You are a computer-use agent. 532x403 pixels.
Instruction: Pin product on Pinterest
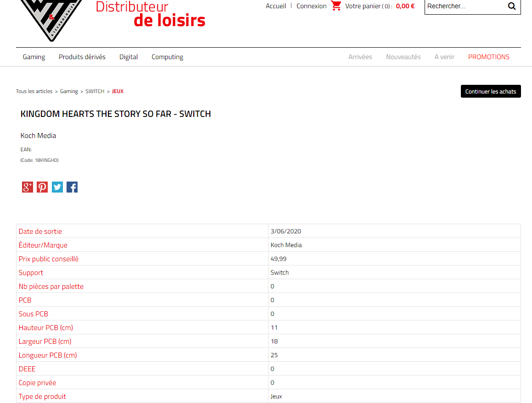click(x=42, y=187)
